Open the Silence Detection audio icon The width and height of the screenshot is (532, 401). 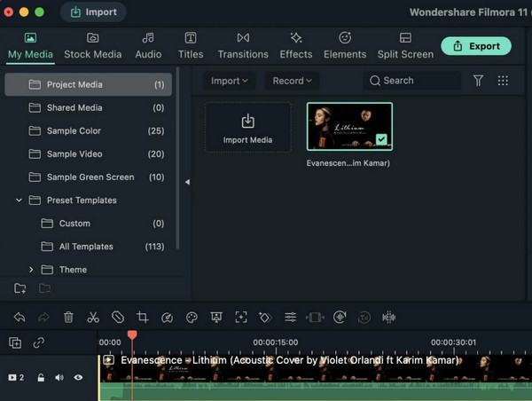340,318
